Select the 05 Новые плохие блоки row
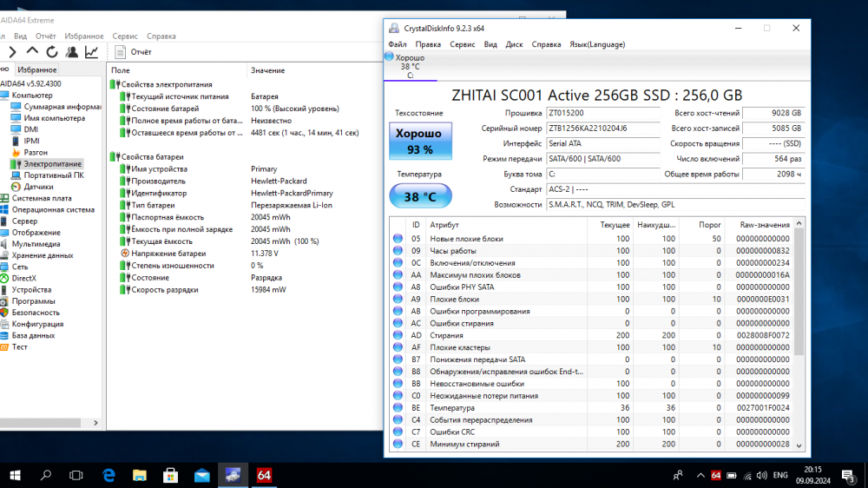The image size is (868, 488). coord(592,239)
